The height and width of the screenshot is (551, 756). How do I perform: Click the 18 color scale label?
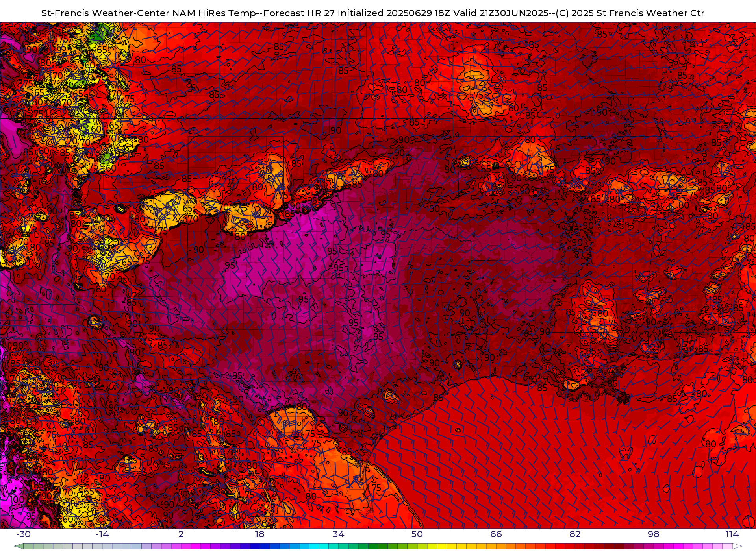pyautogui.click(x=259, y=534)
